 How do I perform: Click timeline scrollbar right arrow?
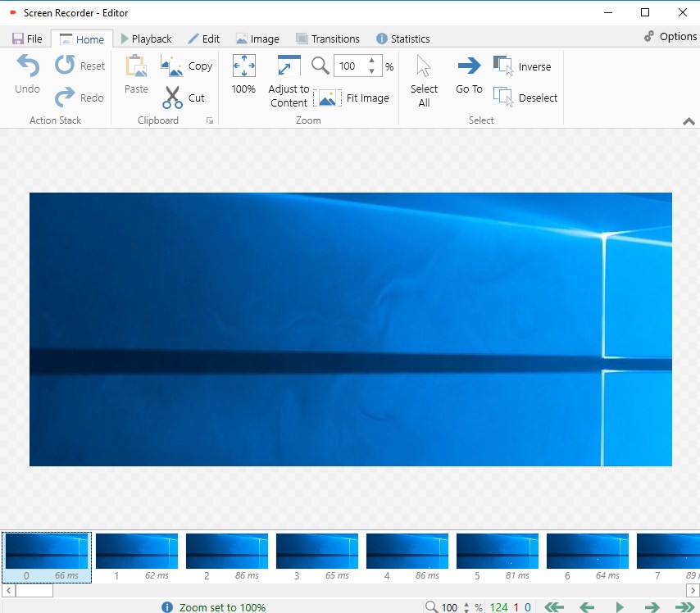[693, 591]
